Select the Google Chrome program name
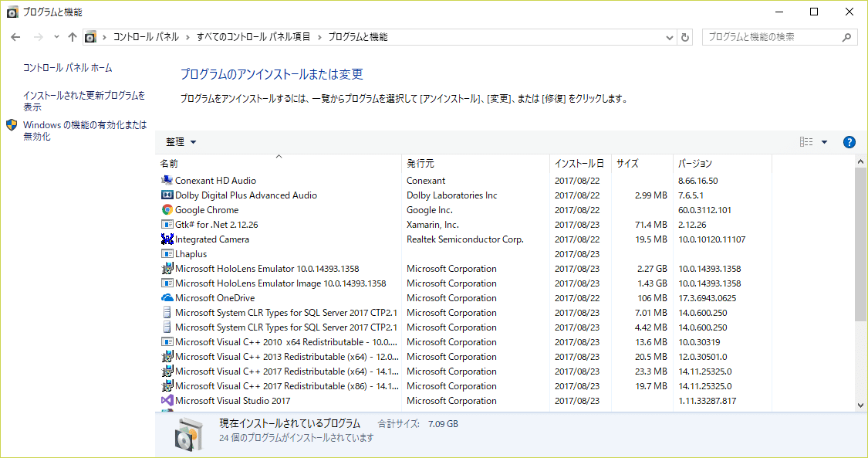Image resolution: width=868 pixels, height=458 pixels. tap(207, 210)
